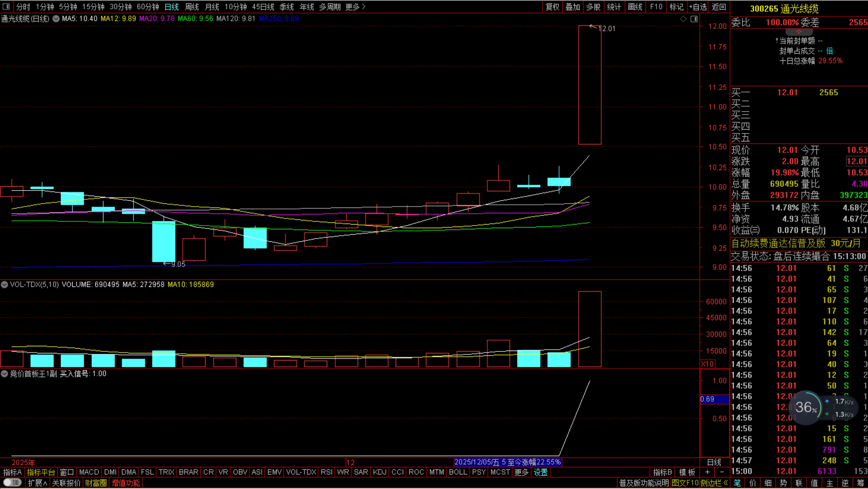Click the tall red candlestick at 12.01

(x=590, y=85)
